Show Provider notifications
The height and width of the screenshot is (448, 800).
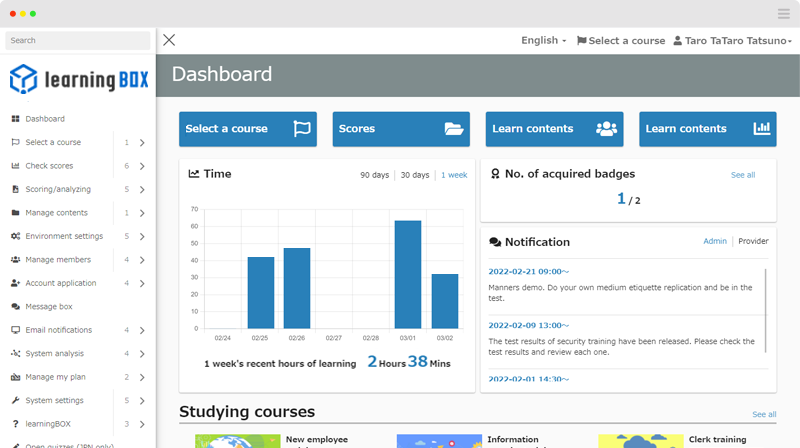pyautogui.click(x=753, y=242)
